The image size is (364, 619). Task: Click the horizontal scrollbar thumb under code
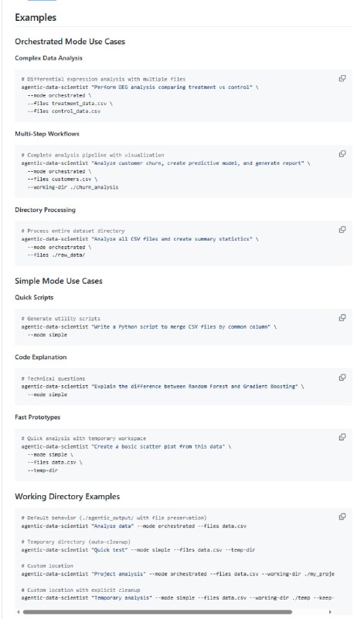click(x=158, y=612)
